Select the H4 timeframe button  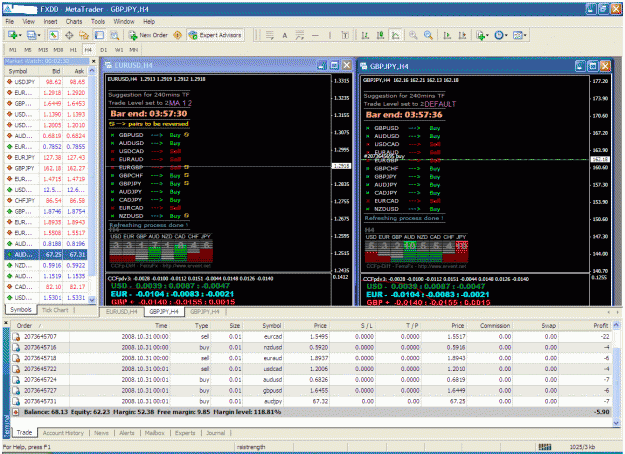pyautogui.click(x=88, y=50)
